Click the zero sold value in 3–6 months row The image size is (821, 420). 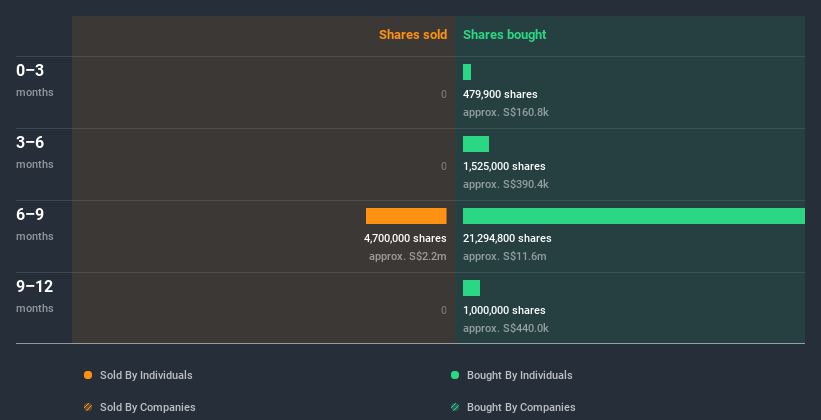coord(444,166)
